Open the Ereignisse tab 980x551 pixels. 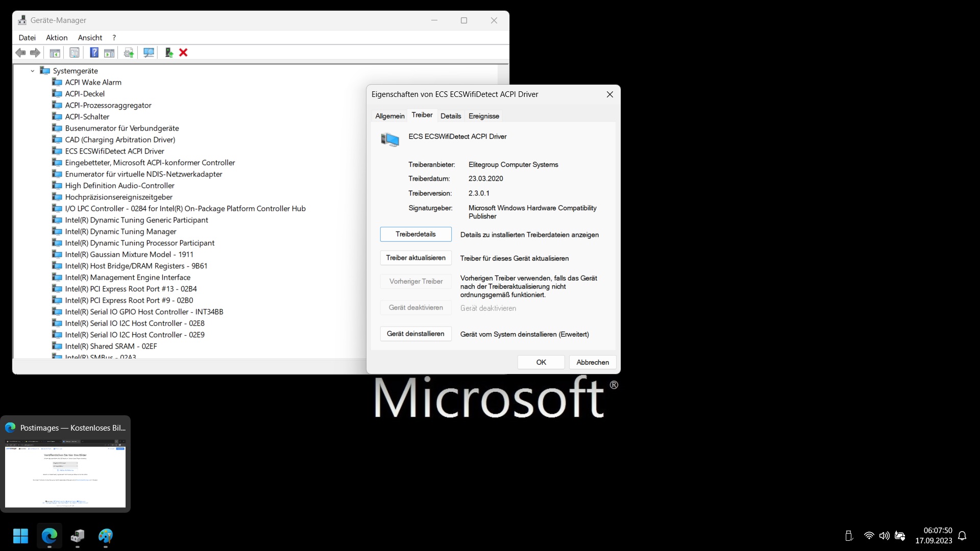pos(483,116)
